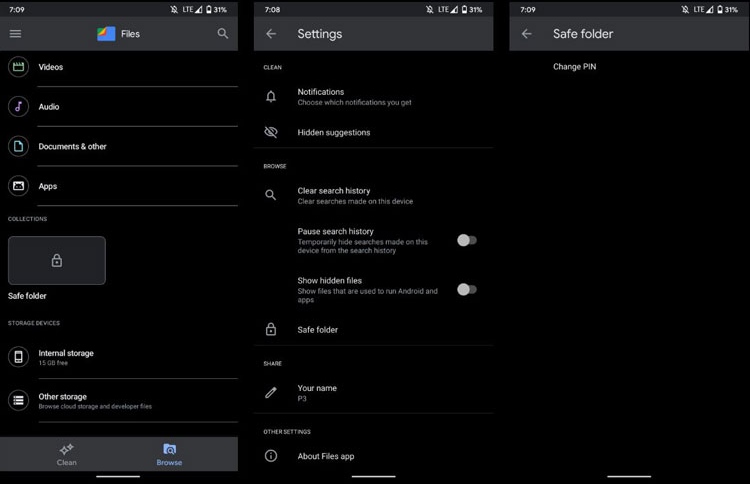Switch to the Browse tab

tap(169, 454)
